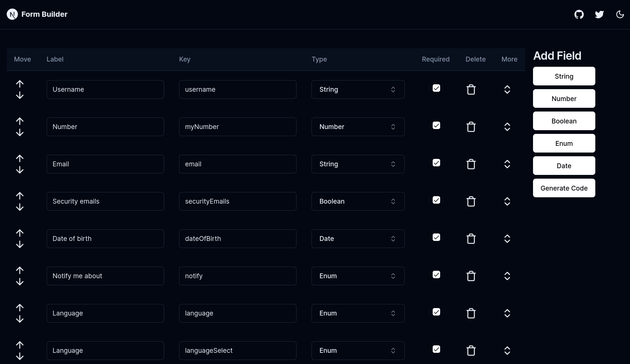Click the Type column header
The width and height of the screenshot is (630, 364).
pyautogui.click(x=319, y=59)
